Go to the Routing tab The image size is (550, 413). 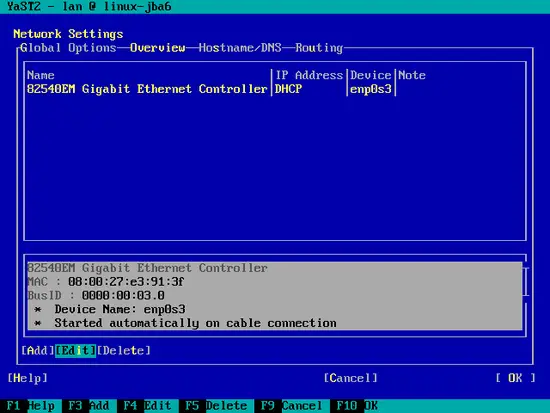pyautogui.click(x=319, y=48)
